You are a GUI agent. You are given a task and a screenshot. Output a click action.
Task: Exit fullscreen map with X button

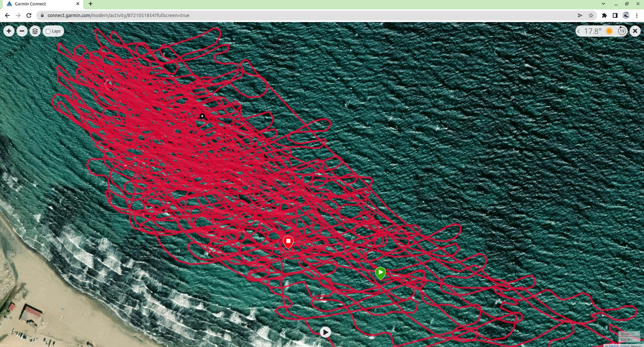[635, 31]
